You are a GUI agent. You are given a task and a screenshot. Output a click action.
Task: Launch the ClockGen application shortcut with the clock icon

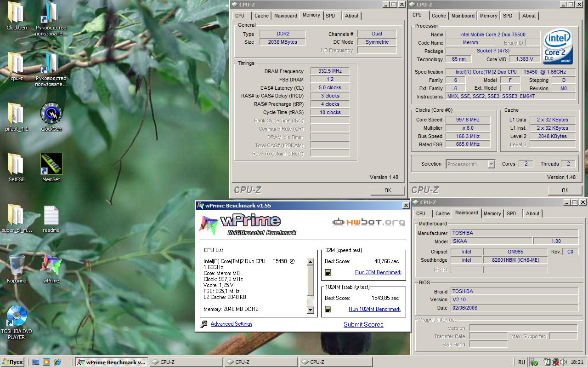51,114
